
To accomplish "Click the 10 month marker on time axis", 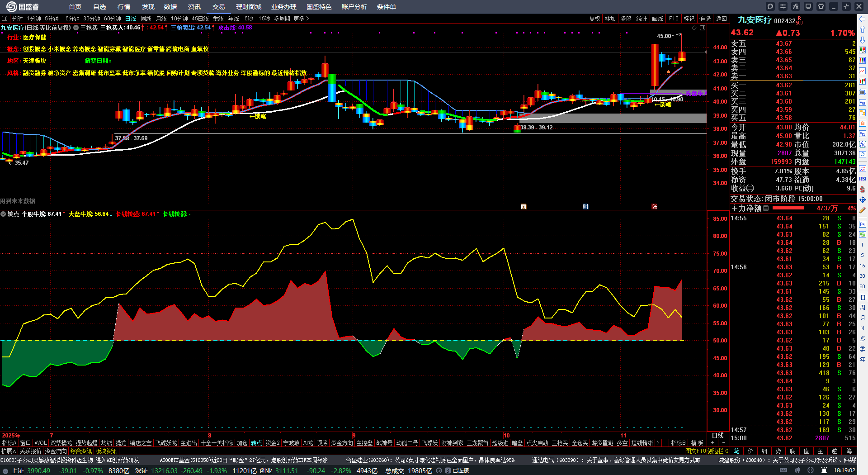I will tap(507, 436).
